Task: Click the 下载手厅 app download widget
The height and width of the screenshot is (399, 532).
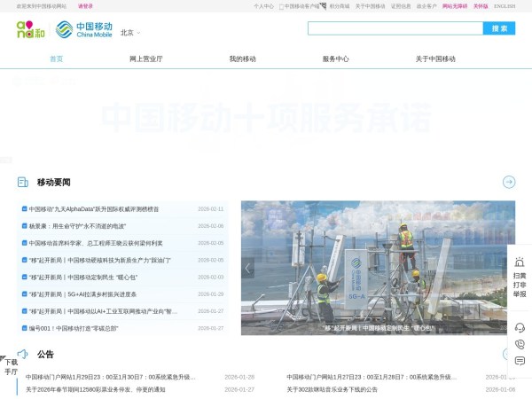Action: pos(11,366)
